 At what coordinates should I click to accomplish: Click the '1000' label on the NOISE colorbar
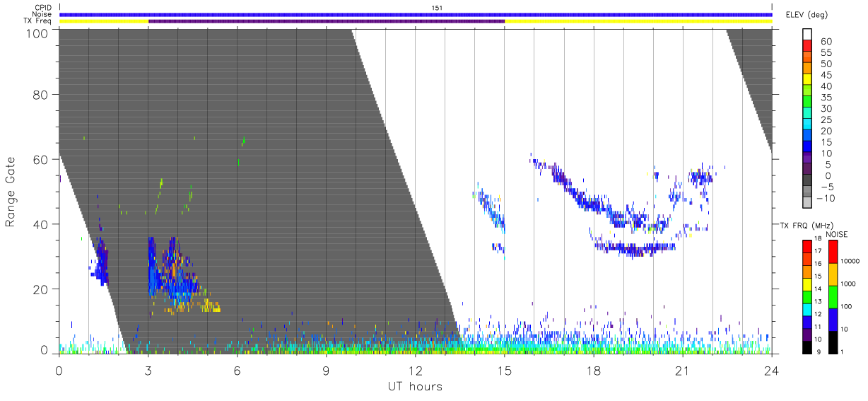(850, 284)
